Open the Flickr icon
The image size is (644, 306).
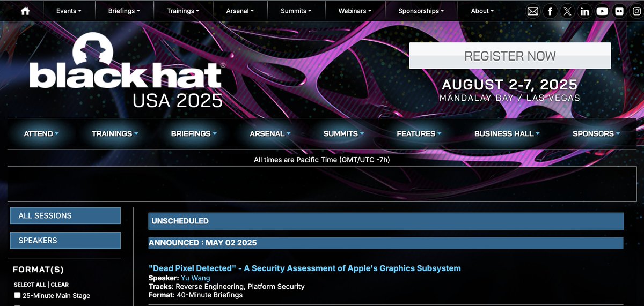click(620, 11)
